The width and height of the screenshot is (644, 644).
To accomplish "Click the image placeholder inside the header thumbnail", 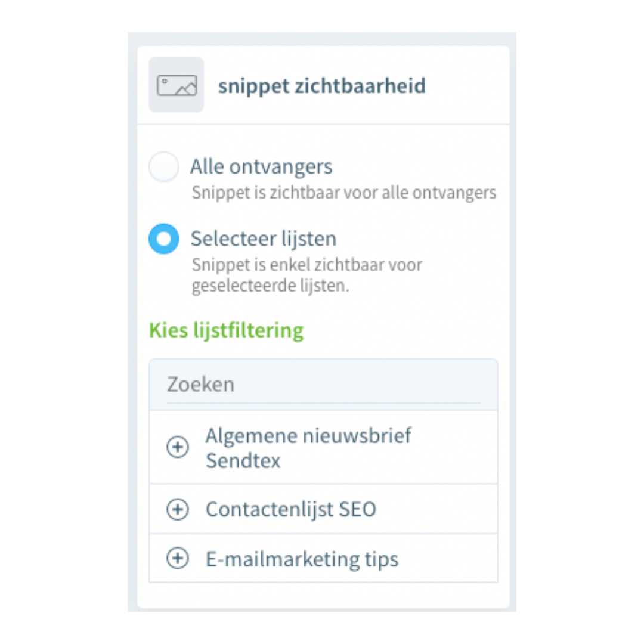I will pyautogui.click(x=176, y=85).
